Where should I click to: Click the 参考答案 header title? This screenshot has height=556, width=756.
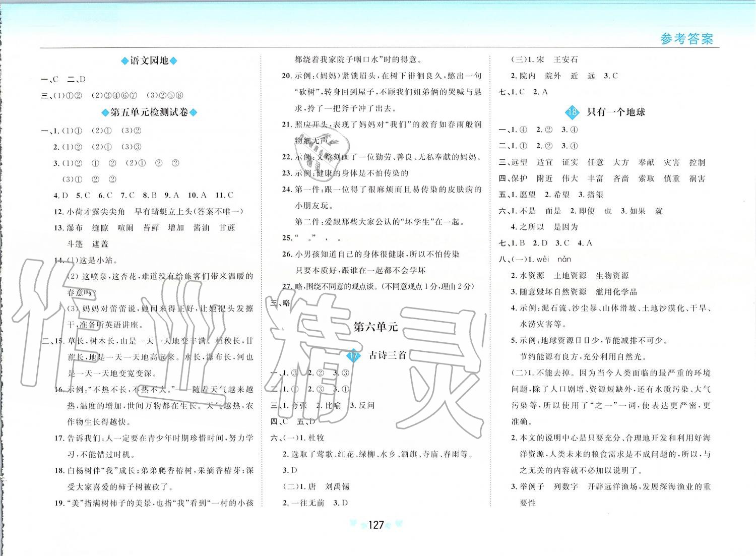coord(686,39)
